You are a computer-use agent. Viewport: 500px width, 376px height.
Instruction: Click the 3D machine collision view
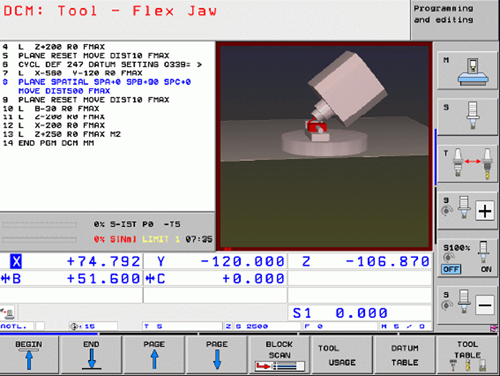[324, 147]
